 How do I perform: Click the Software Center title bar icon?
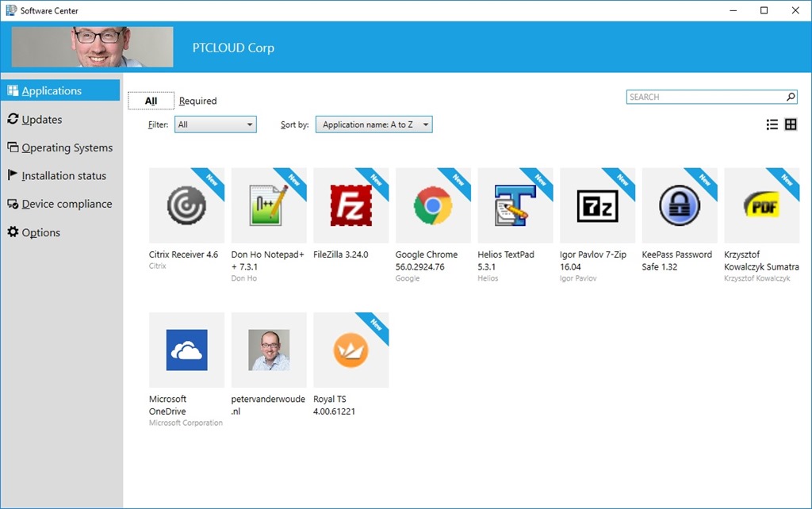click(x=11, y=10)
